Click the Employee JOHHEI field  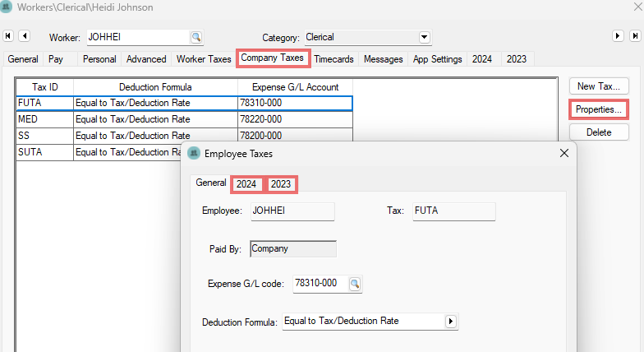[x=292, y=211]
